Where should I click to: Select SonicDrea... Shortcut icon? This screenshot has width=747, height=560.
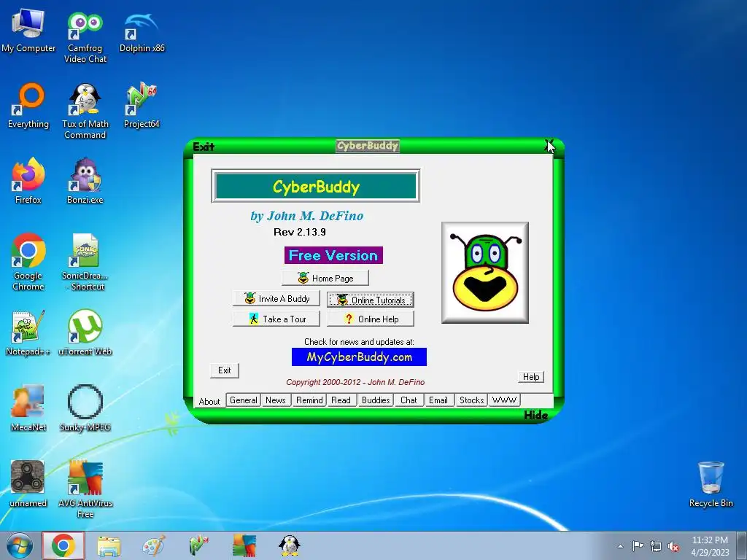[85, 262]
